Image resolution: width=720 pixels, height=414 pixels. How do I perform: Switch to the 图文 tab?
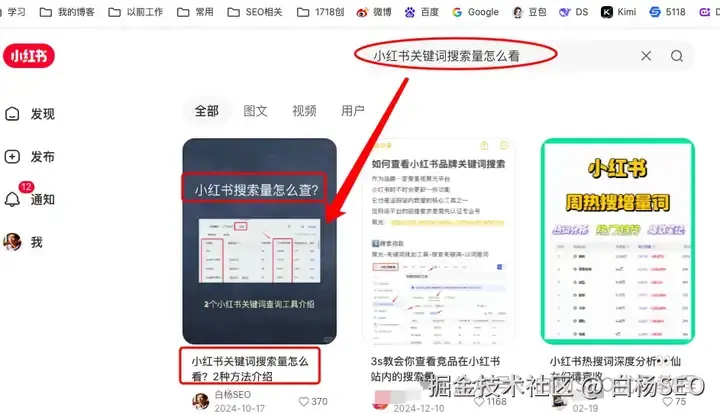(255, 111)
